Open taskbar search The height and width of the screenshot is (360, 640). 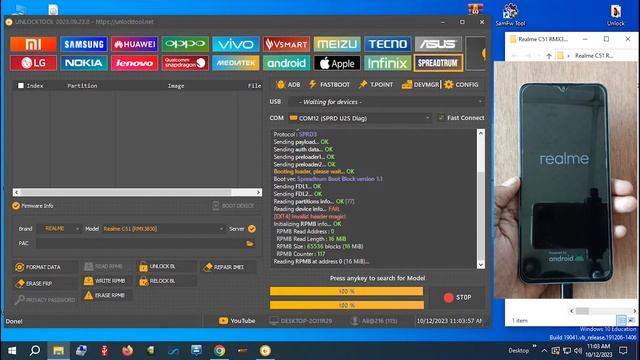(x=35, y=351)
